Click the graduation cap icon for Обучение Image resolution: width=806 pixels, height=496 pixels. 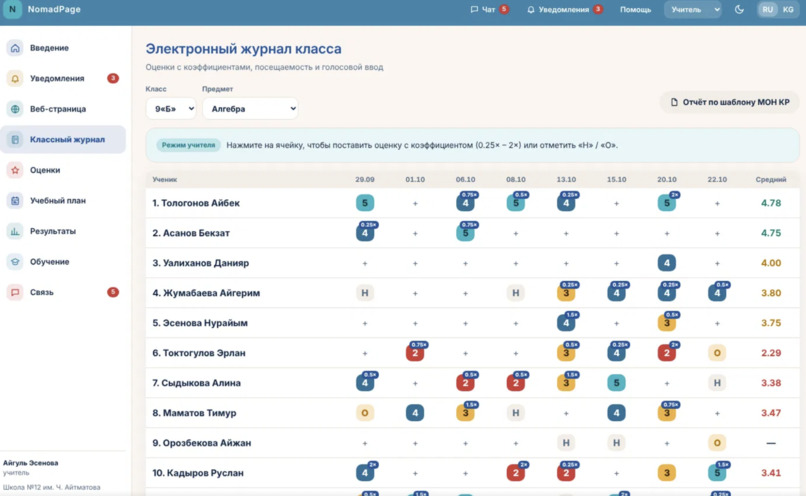15,262
